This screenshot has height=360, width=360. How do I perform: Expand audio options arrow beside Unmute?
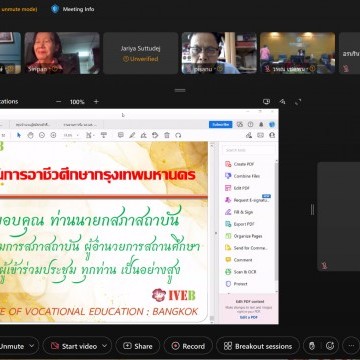[32, 346]
